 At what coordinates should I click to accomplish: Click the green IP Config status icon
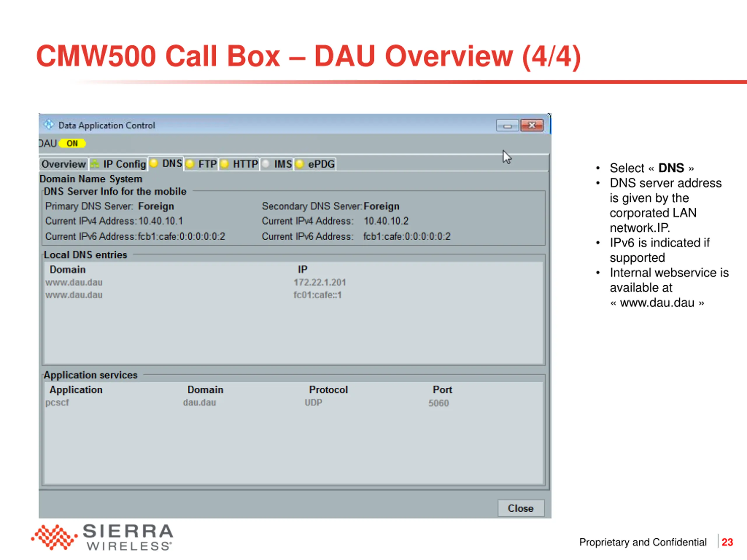[x=95, y=164]
